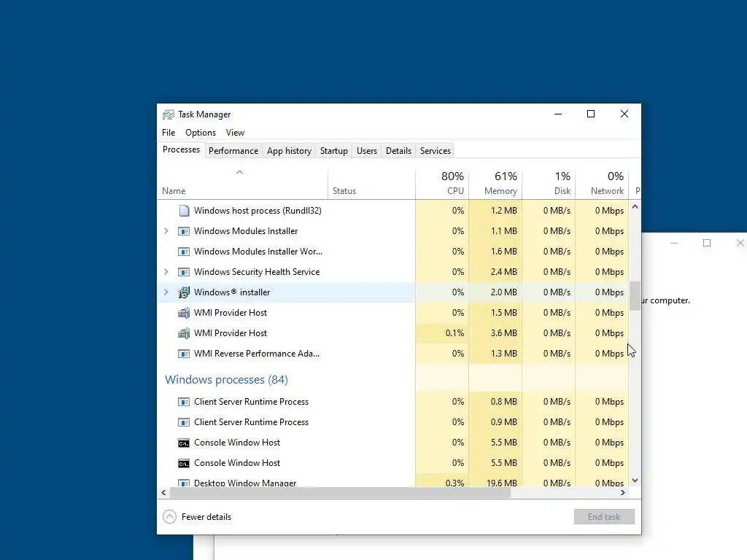Screen dimensions: 747x560
Task: Click the Windows Security Health Service icon
Action: [184, 272]
